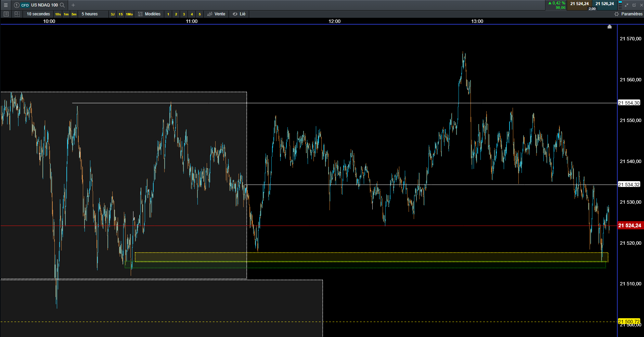
Task: Load template preset 1
Action: pos(168,14)
